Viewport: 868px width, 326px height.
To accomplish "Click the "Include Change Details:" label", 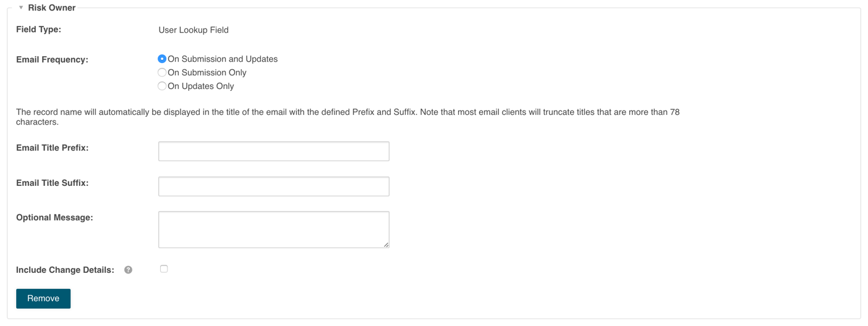I will [x=65, y=270].
